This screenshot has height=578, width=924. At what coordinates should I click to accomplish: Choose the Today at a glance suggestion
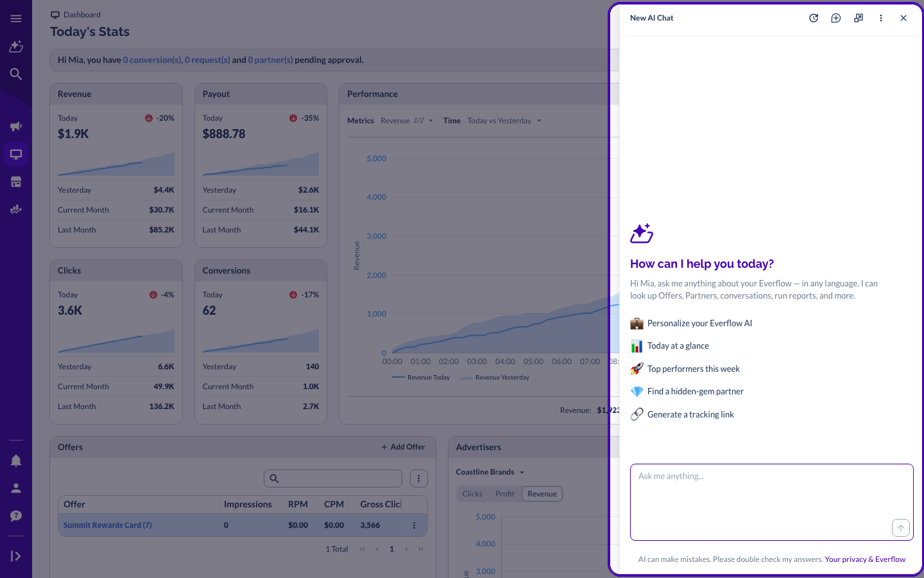[x=670, y=346]
